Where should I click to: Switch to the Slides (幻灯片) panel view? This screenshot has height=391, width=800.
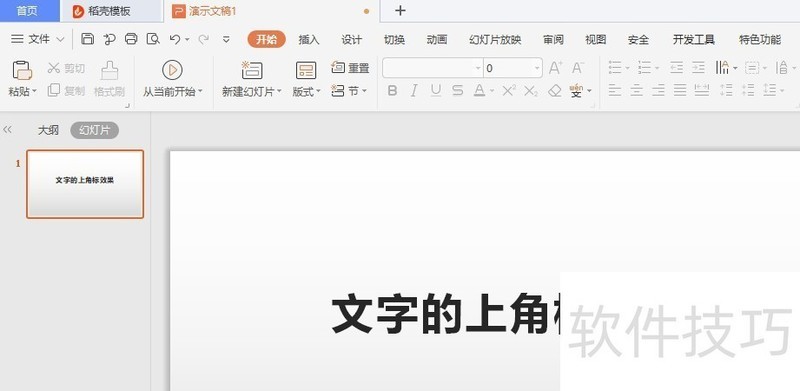coord(94,130)
